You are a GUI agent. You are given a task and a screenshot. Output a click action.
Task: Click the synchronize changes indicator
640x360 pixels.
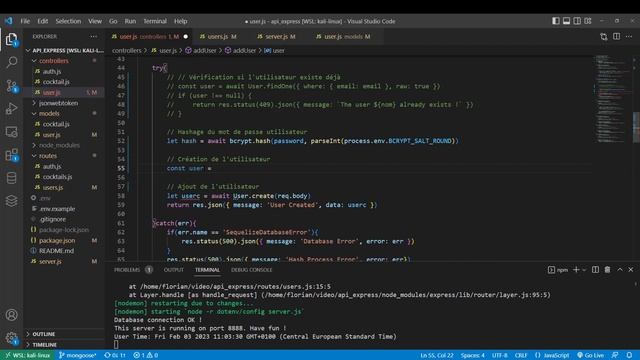(115, 355)
